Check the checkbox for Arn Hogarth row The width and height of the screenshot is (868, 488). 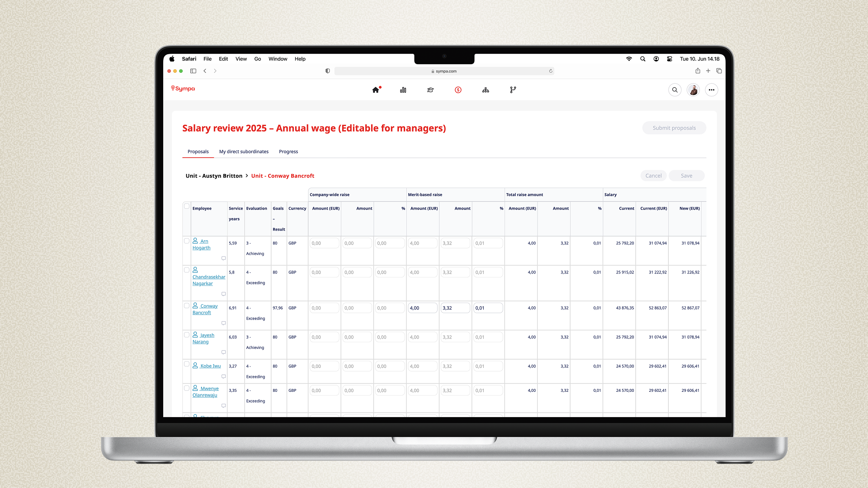click(187, 241)
